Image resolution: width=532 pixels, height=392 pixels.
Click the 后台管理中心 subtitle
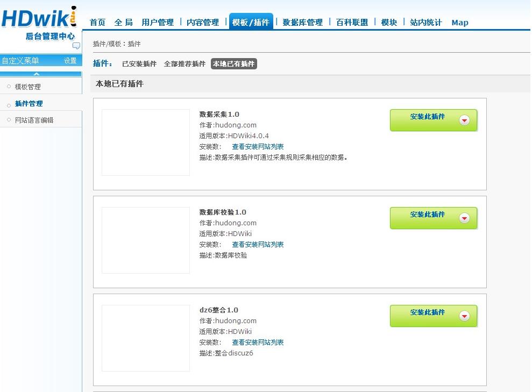50,36
